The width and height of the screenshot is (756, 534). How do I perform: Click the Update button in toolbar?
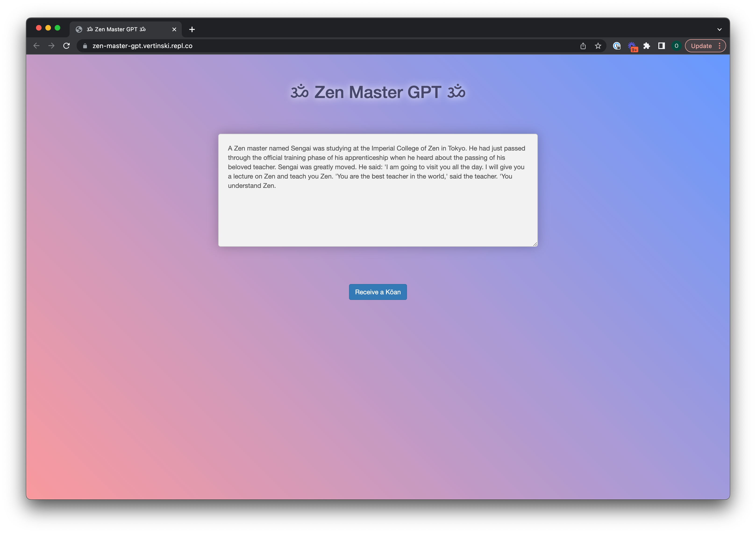click(701, 46)
